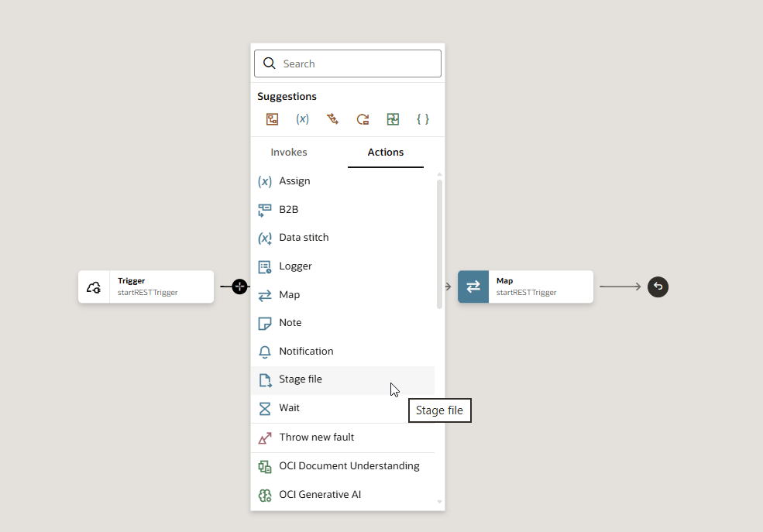Insert a Notification action
The width and height of the screenshot is (763, 532).
(306, 352)
